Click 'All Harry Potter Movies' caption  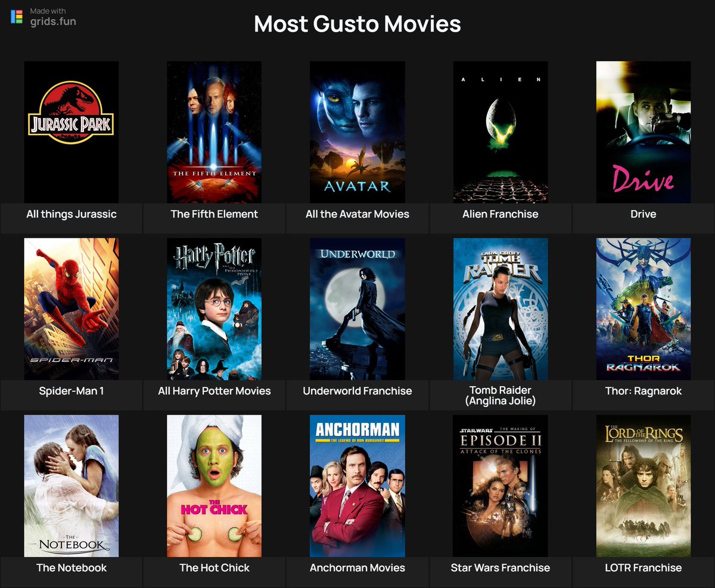(x=214, y=391)
